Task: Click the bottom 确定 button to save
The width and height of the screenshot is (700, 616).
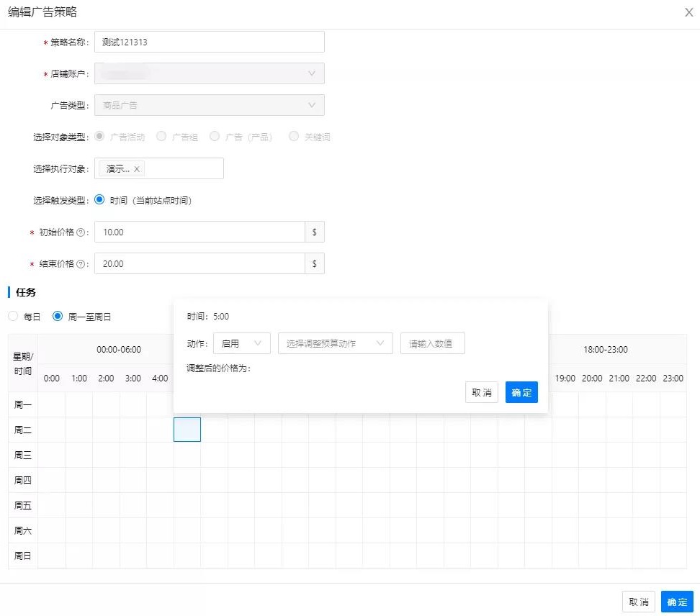Action: click(677, 602)
